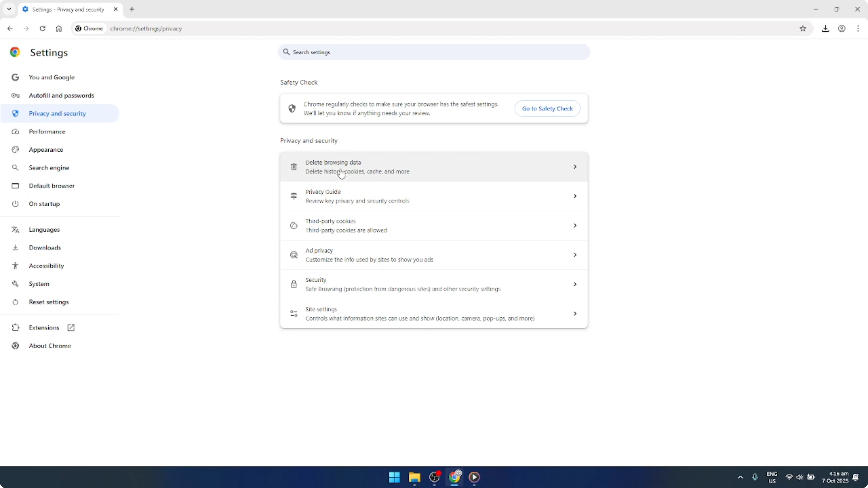Open Downloads section in settings sidebar

pos(45,247)
